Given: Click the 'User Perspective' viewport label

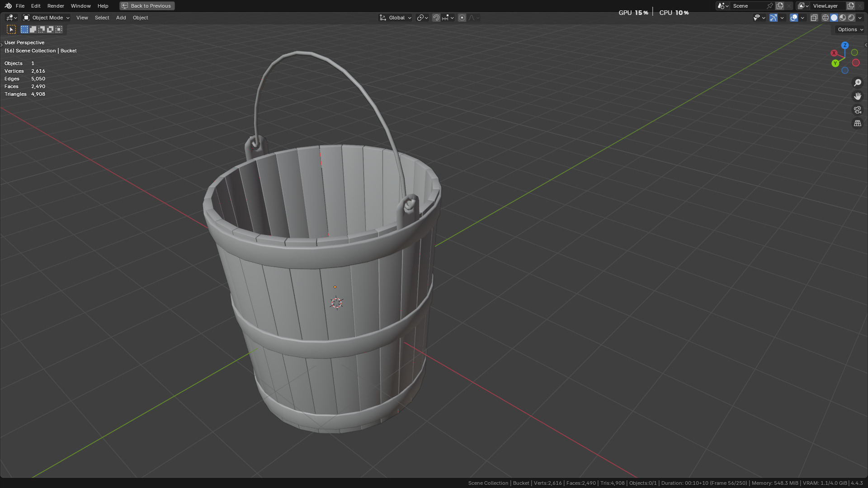Looking at the screenshot, I should coord(24,42).
